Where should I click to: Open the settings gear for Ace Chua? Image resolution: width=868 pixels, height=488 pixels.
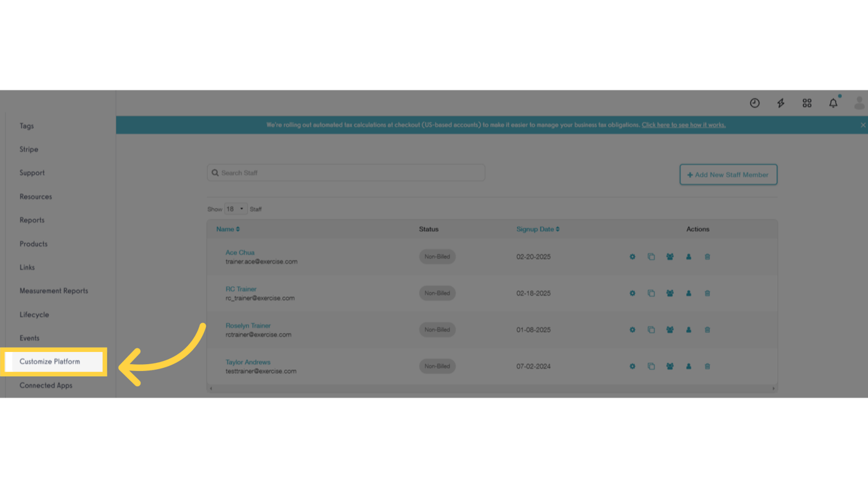pyautogui.click(x=632, y=257)
